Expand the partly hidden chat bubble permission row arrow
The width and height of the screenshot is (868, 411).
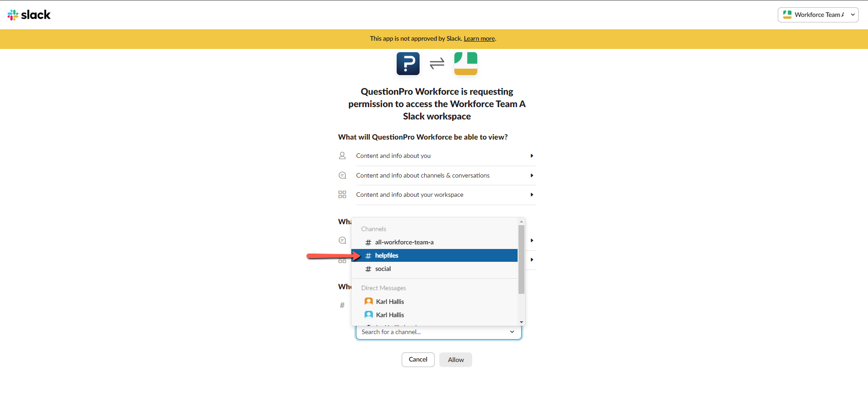tap(532, 240)
